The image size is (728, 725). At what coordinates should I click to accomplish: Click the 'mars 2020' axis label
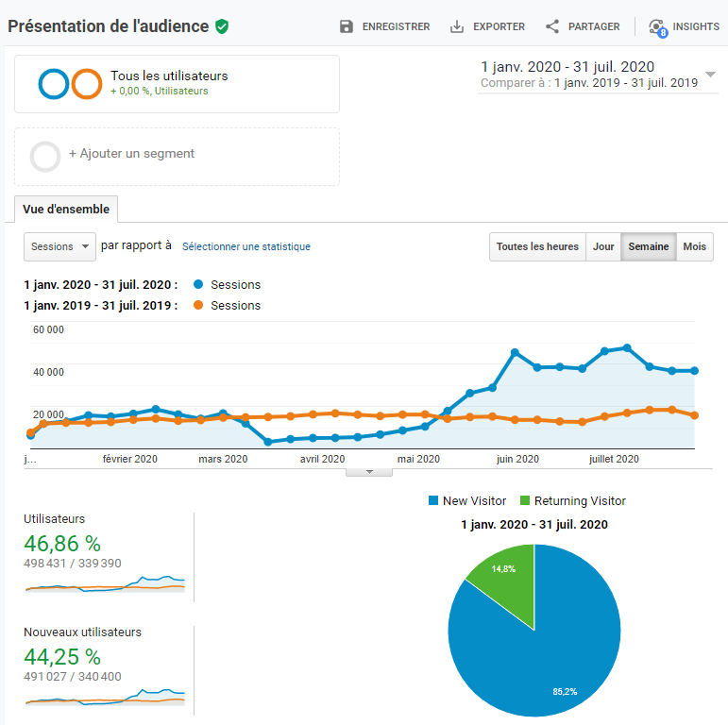pos(223,459)
